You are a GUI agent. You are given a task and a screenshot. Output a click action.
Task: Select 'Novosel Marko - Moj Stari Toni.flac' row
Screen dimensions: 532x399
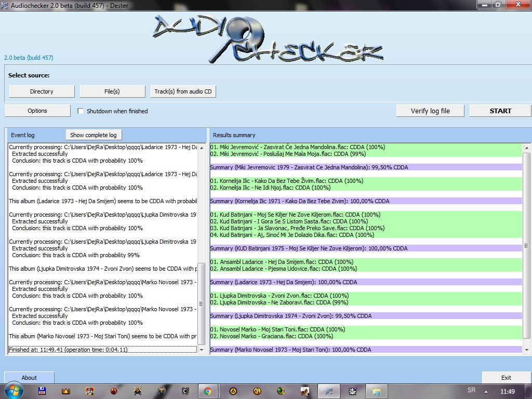pos(366,329)
